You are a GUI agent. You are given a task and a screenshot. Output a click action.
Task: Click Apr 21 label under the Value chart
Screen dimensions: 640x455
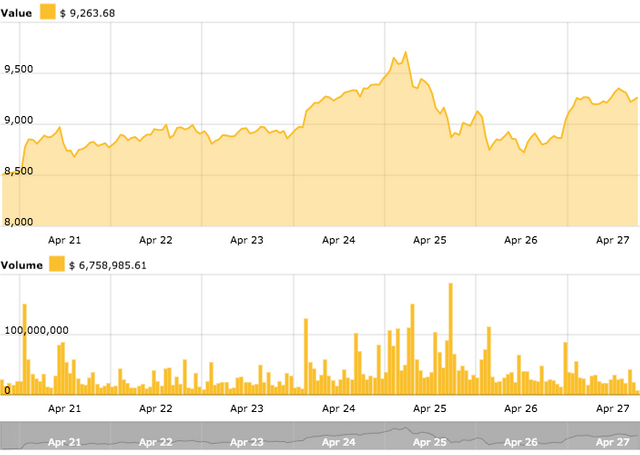pos(64,240)
